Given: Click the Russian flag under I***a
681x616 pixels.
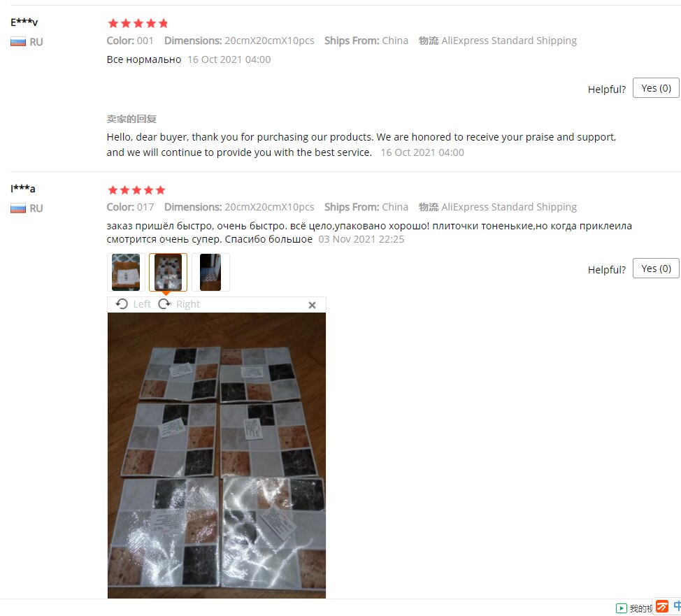Looking at the screenshot, I should point(18,208).
